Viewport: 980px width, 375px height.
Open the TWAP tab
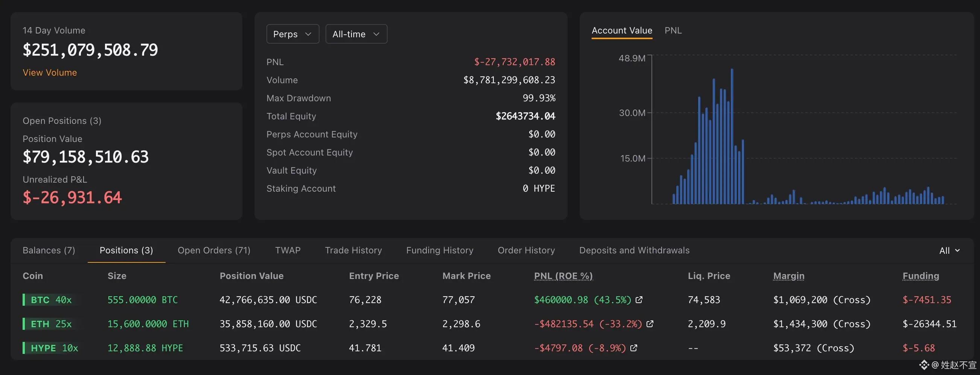click(x=288, y=250)
